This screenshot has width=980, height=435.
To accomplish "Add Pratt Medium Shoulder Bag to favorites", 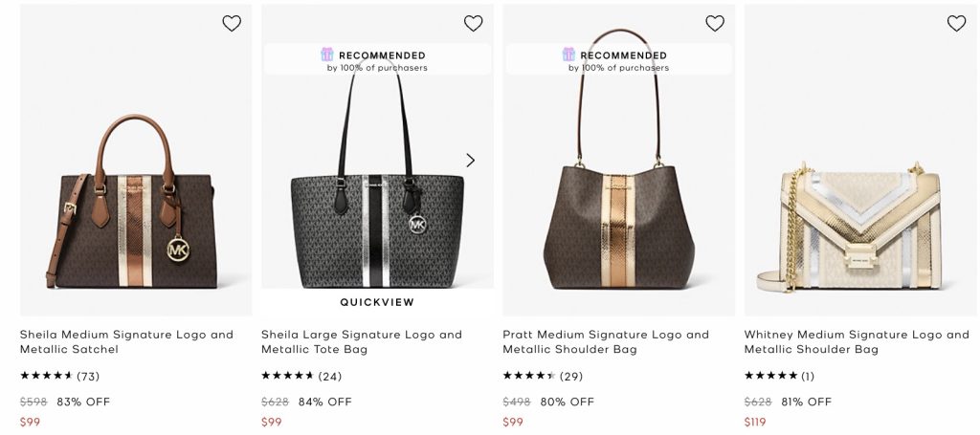I will click(x=715, y=24).
